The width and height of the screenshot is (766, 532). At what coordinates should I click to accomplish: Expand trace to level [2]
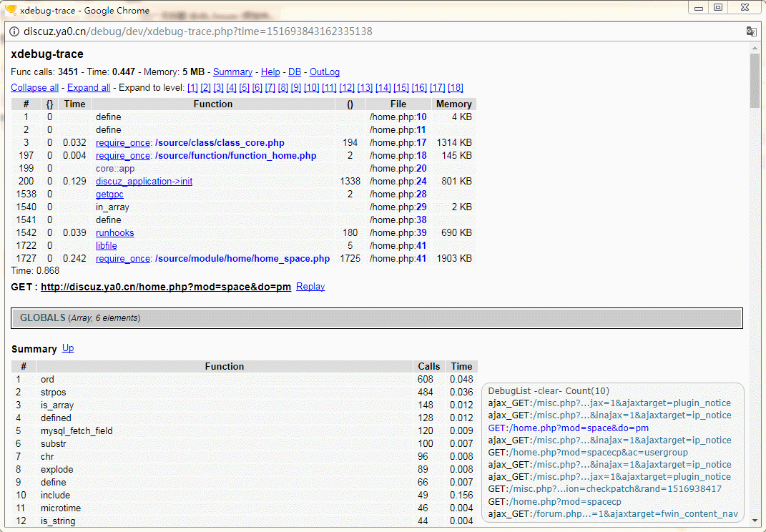tap(205, 87)
